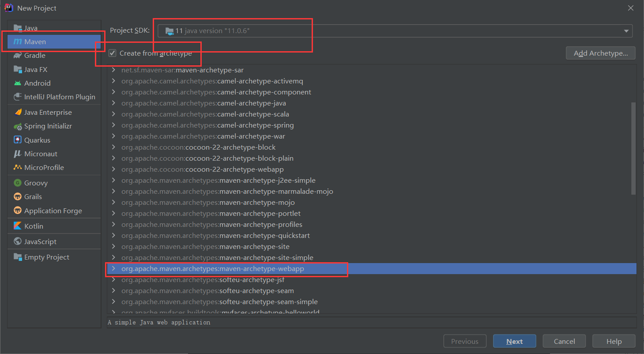Expand cocoon-22-archetype-webapp node
This screenshot has height=354, width=644.
[x=113, y=169]
